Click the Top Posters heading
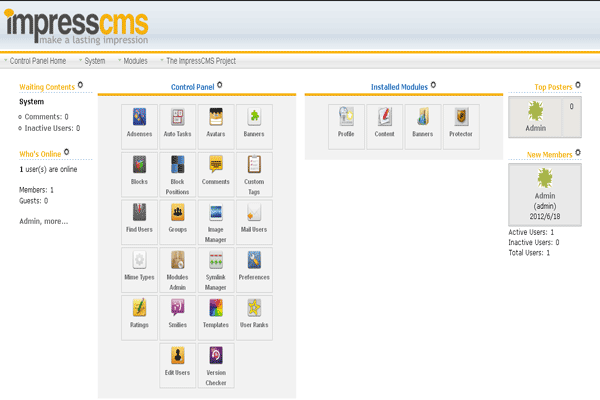Screen dimensions: 600x400 pyautogui.click(x=553, y=87)
